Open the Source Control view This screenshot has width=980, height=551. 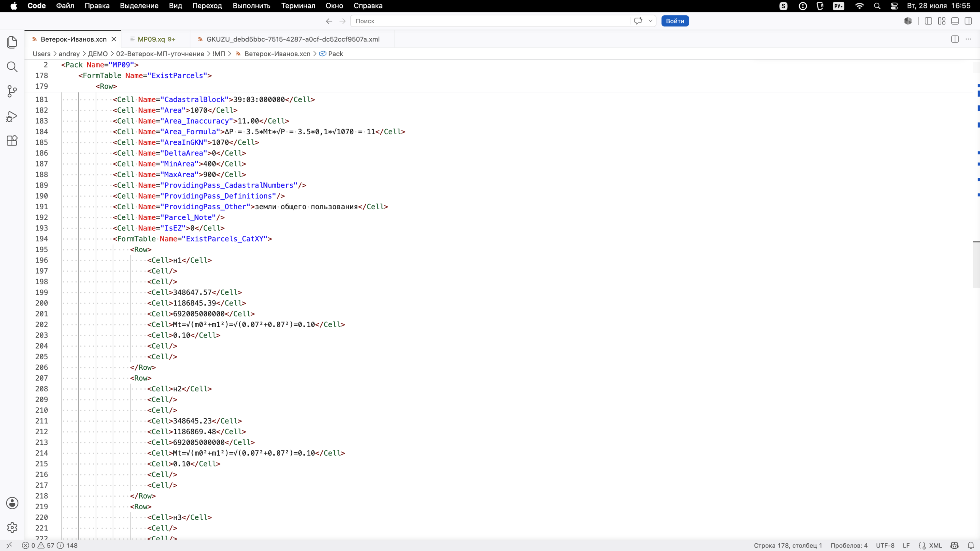click(12, 91)
